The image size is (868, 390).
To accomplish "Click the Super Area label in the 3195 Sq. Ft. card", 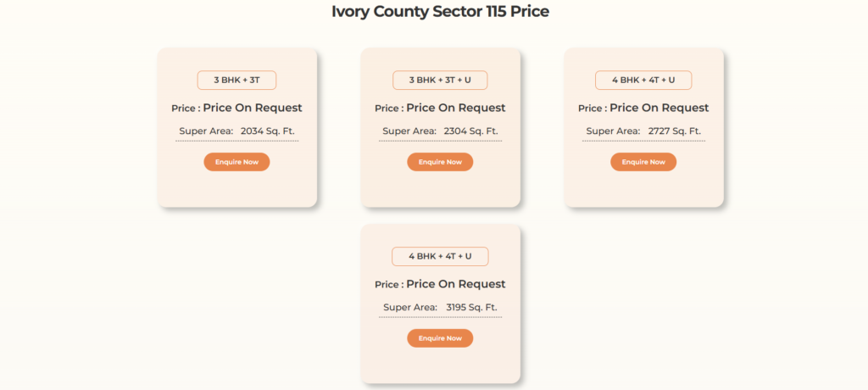I will pos(411,308).
